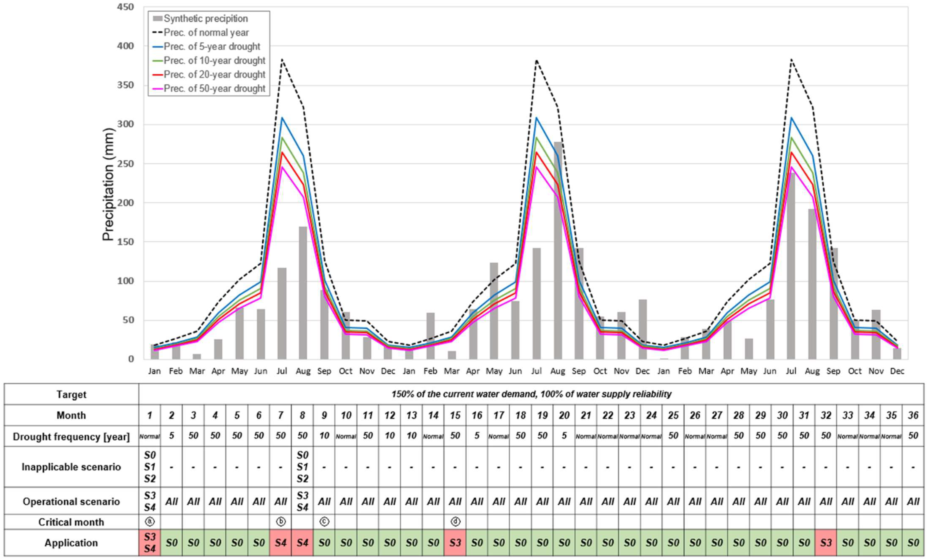This screenshot has height=560, width=929.
Task: Click the Inapplicable scenario row header
Action: click(71, 467)
